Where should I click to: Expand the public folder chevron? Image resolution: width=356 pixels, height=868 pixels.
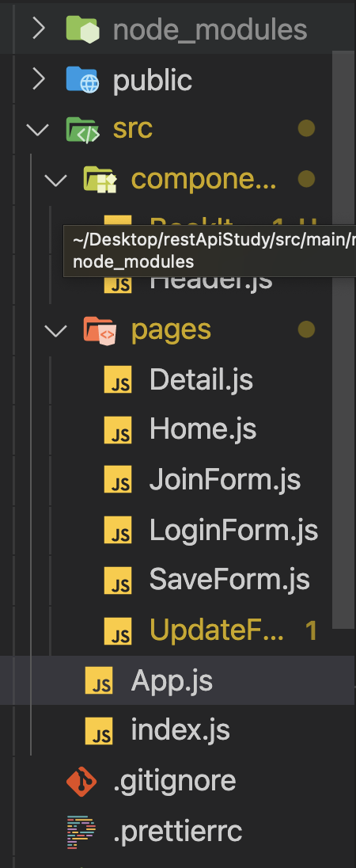[x=38, y=79]
